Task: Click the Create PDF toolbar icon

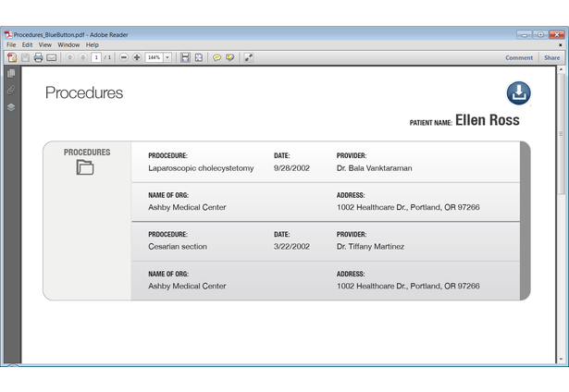Action: click(x=12, y=57)
